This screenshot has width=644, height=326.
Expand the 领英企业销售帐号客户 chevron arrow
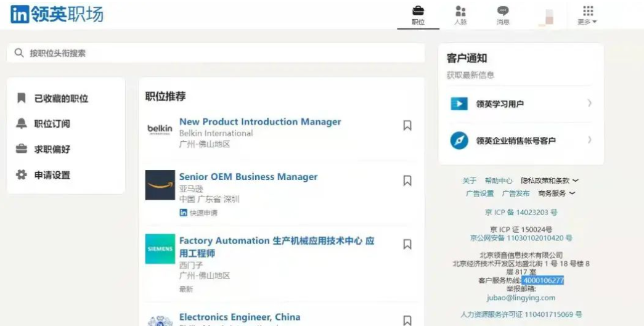coord(589,140)
